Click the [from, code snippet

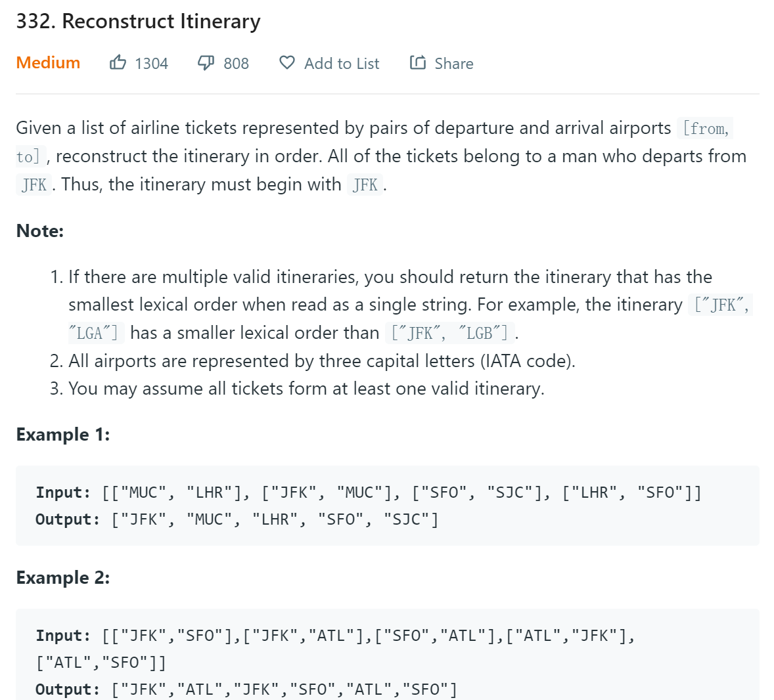click(706, 128)
